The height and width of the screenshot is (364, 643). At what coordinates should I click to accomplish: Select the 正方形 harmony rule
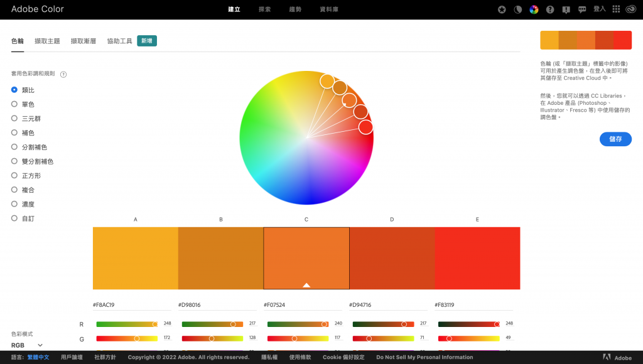[x=26, y=176]
